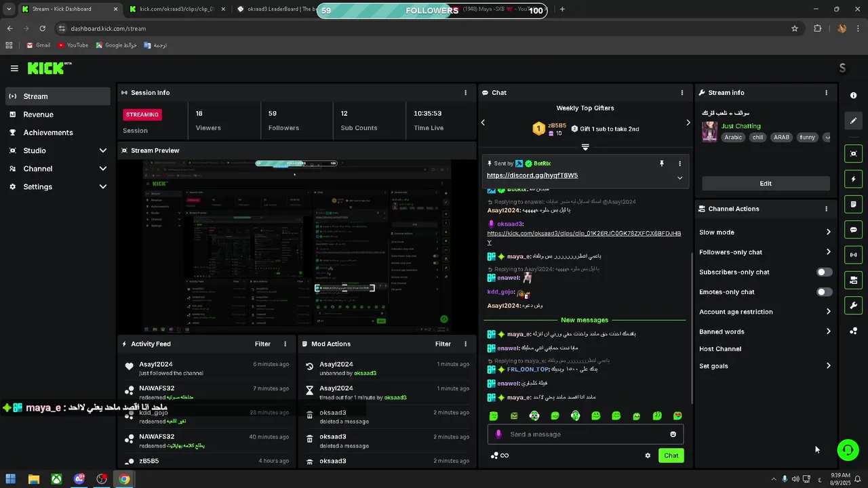
Task: Open the discord.gg invite link
Action: pos(532,176)
